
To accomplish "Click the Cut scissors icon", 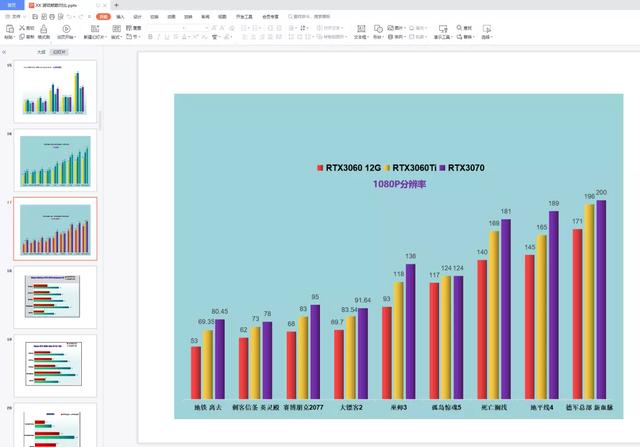I will pos(22,27).
